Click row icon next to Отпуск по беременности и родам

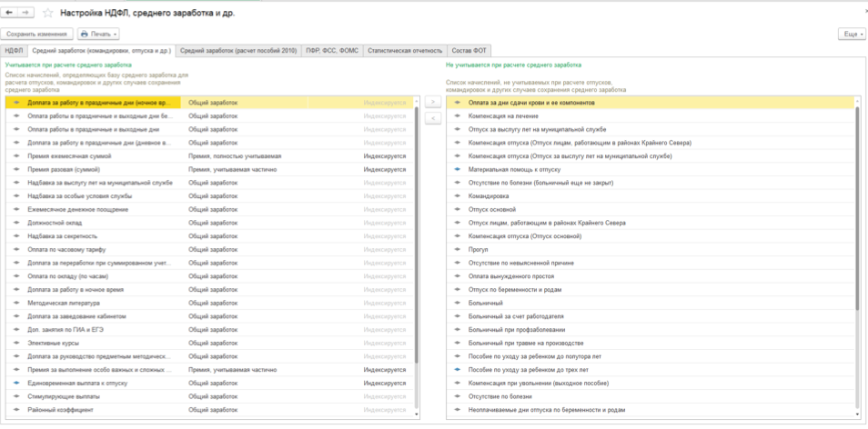pyautogui.click(x=458, y=290)
